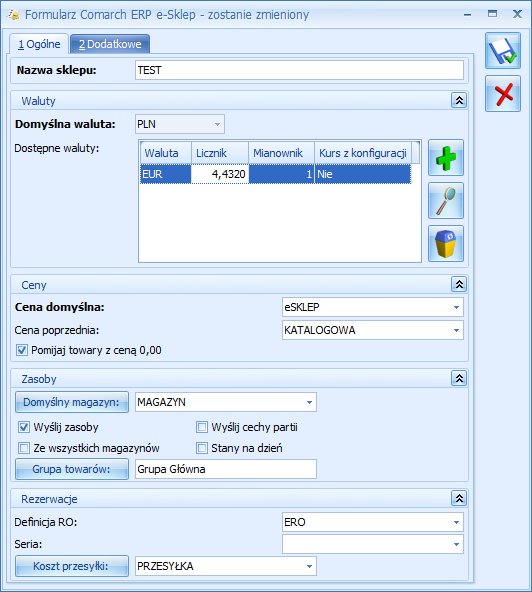532x592 pixels.
Task: Collapse the Rezerwacje section
Action: (459, 498)
